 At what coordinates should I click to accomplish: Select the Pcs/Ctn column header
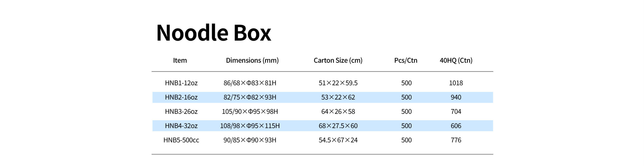(x=406, y=60)
